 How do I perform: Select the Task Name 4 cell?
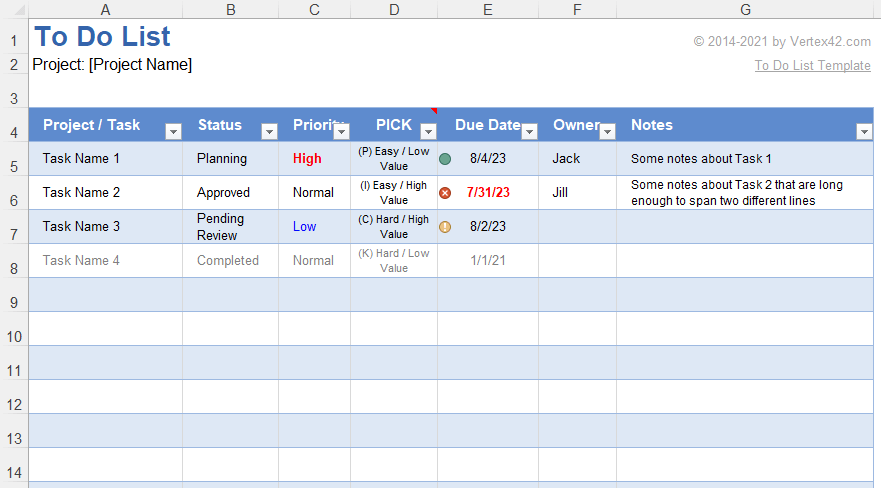(x=106, y=261)
